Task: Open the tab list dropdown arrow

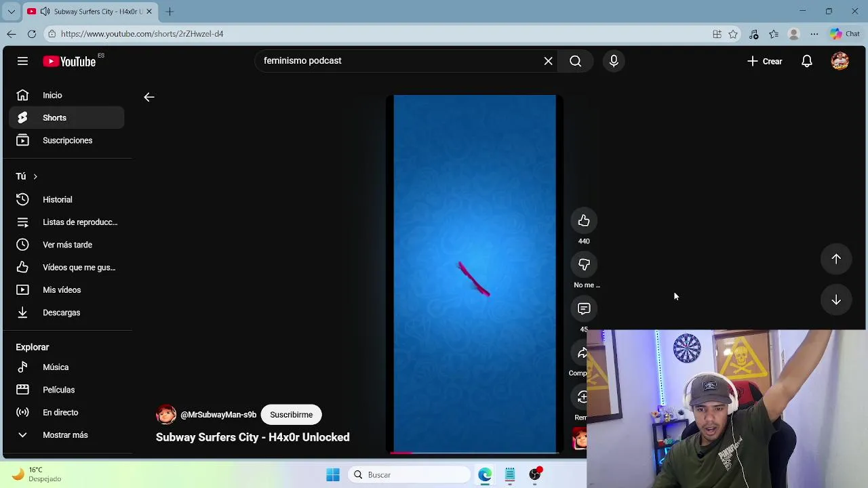Action: coord(12,12)
